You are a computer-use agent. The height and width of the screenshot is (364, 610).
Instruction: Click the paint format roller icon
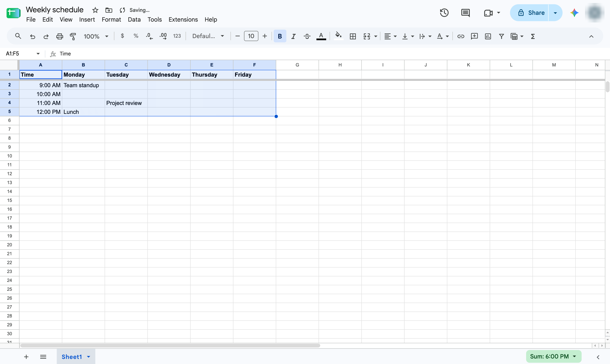(x=73, y=36)
